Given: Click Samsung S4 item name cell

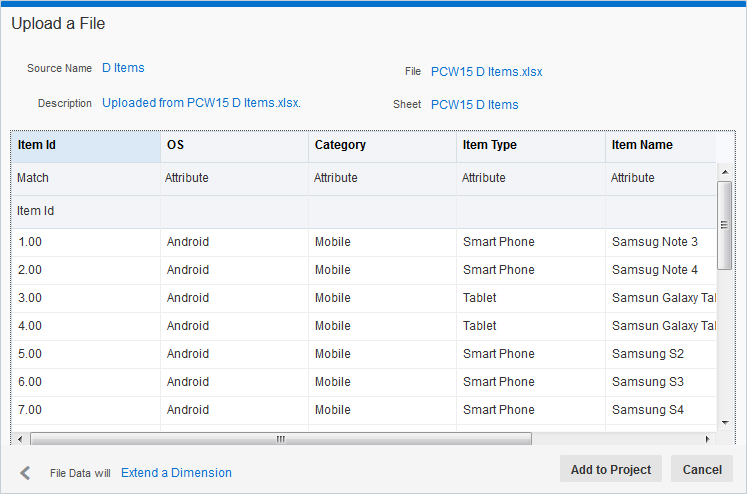Looking at the screenshot, I should (661, 410).
